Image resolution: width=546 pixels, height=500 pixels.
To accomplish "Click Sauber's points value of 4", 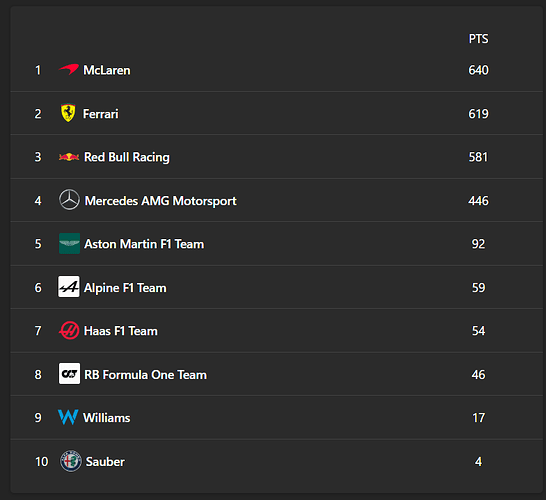I will 478,461.
